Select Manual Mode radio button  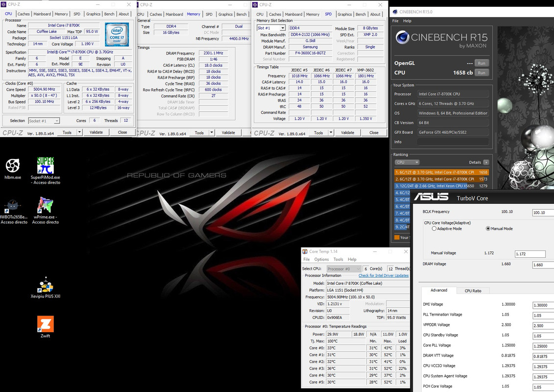tap(488, 229)
